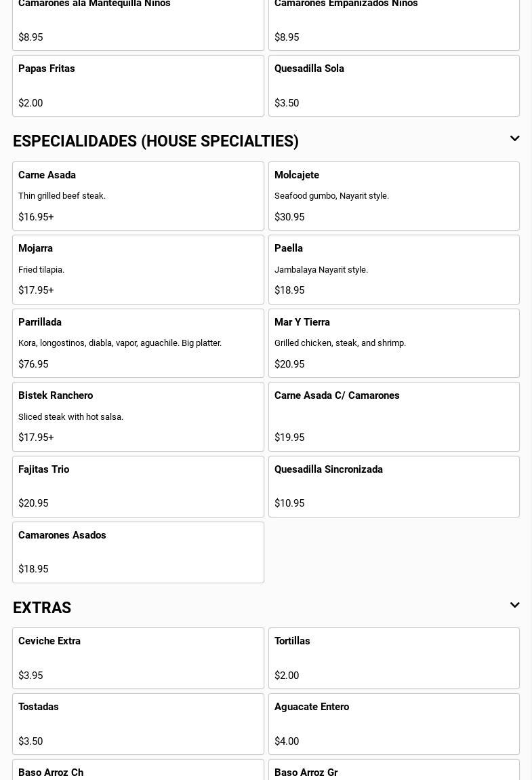Choose Bistek Ranchero from specialties
This screenshot has height=780, width=532.
138,417
